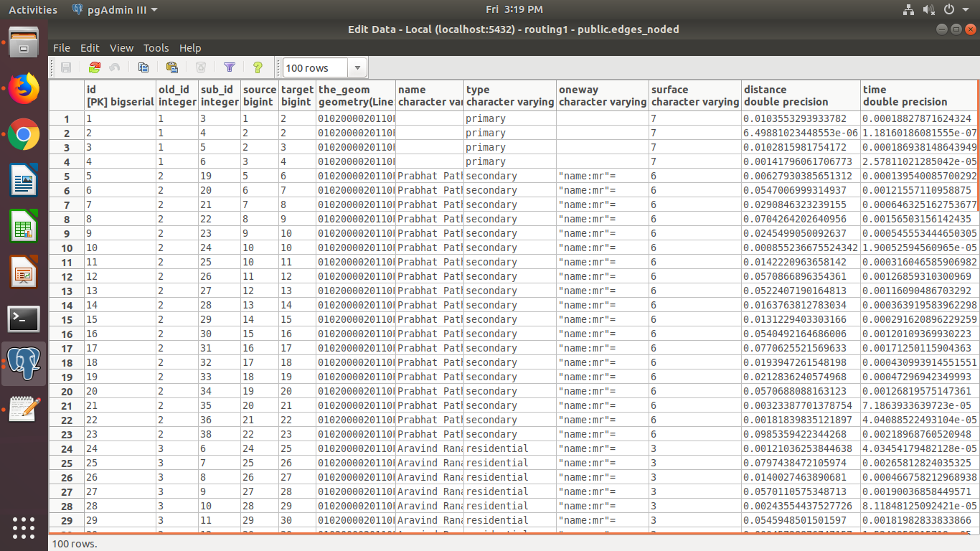The height and width of the screenshot is (551, 980).
Task: Click distance cell 0.0797438472105974
Action: [x=801, y=463]
